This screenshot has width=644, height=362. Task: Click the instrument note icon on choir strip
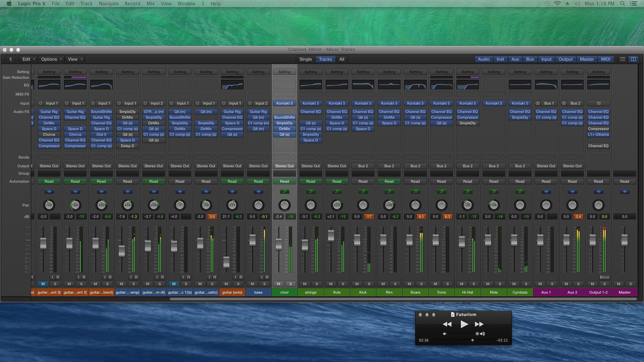coord(284,192)
